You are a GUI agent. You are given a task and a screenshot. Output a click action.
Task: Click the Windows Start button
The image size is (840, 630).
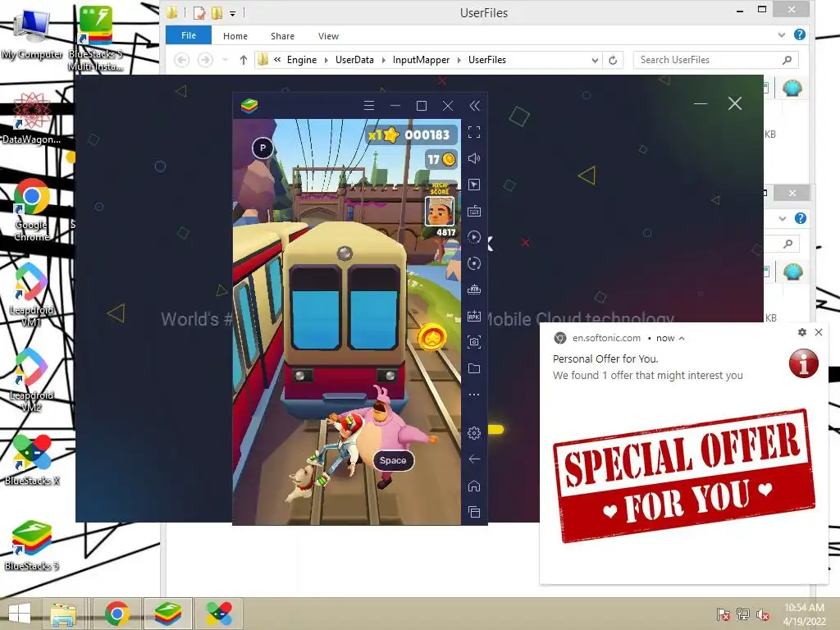(x=20, y=614)
